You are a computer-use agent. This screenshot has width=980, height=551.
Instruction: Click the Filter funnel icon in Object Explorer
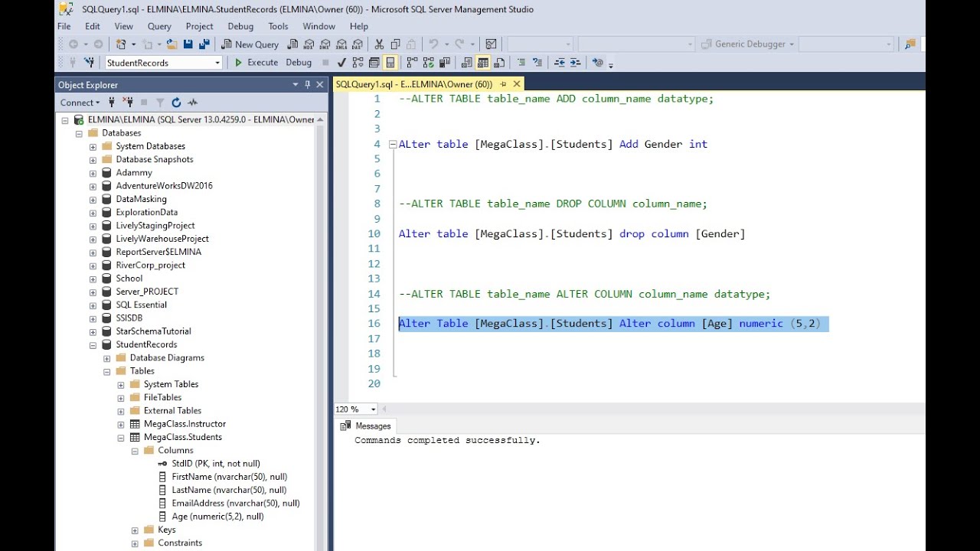tap(160, 103)
